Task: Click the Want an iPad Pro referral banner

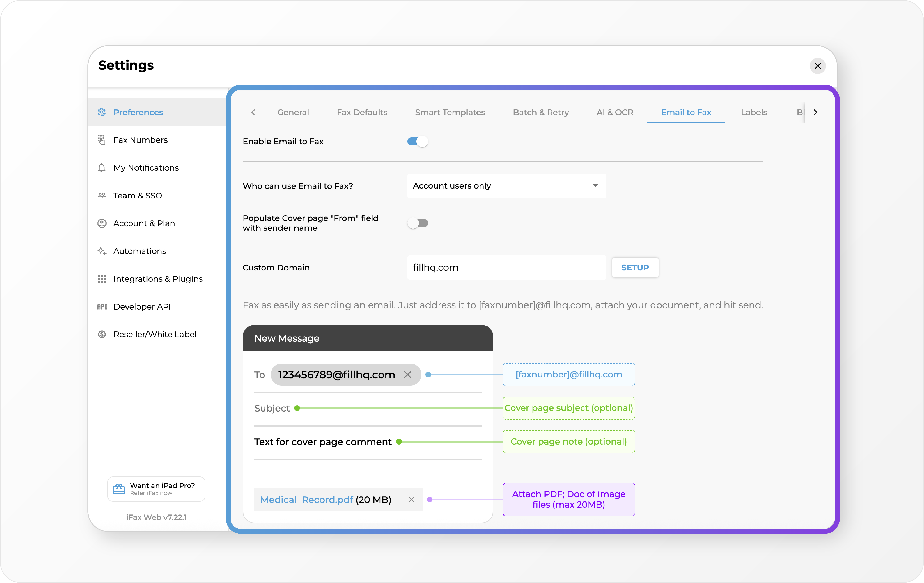Action: tap(157, 489)
